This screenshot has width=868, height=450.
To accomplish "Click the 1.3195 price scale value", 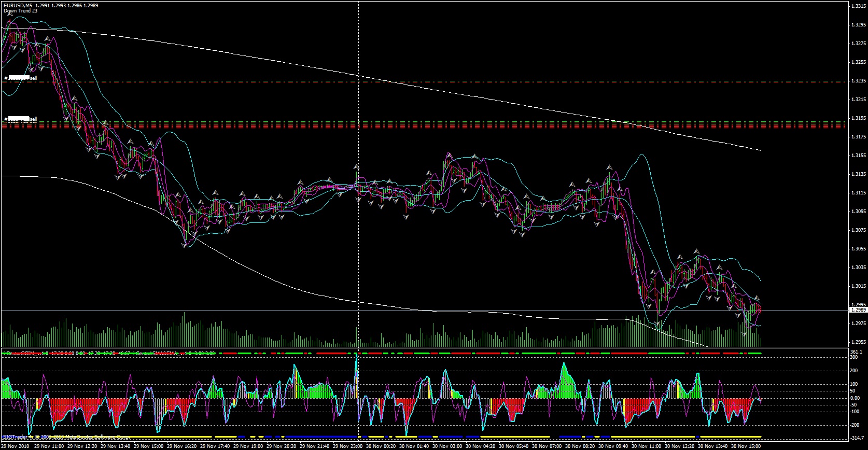I will click(859, 118).
